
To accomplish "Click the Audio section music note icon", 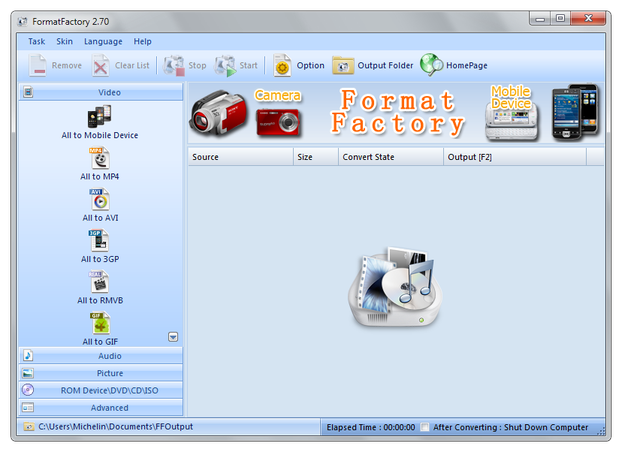I will (28, 355).
